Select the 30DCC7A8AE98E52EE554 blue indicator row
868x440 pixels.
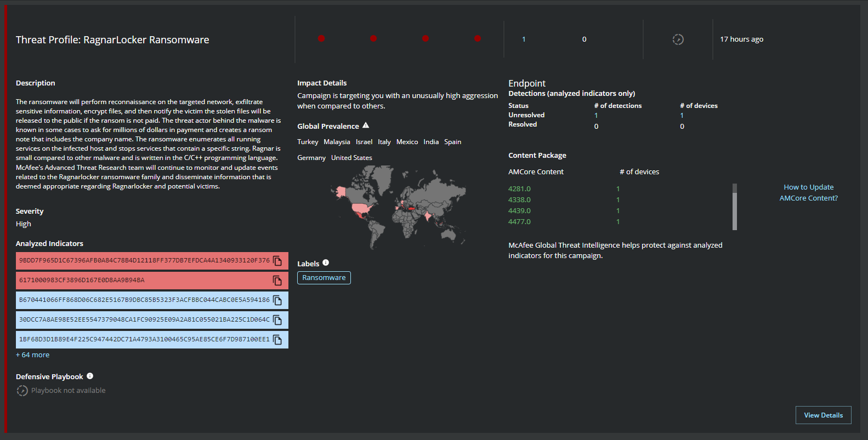pos(152,320)
